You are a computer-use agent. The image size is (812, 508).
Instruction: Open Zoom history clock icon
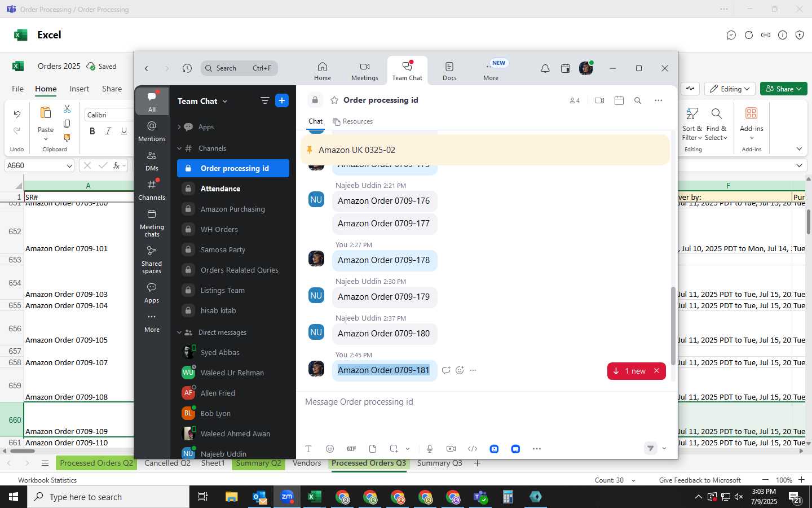pos(187,68)
